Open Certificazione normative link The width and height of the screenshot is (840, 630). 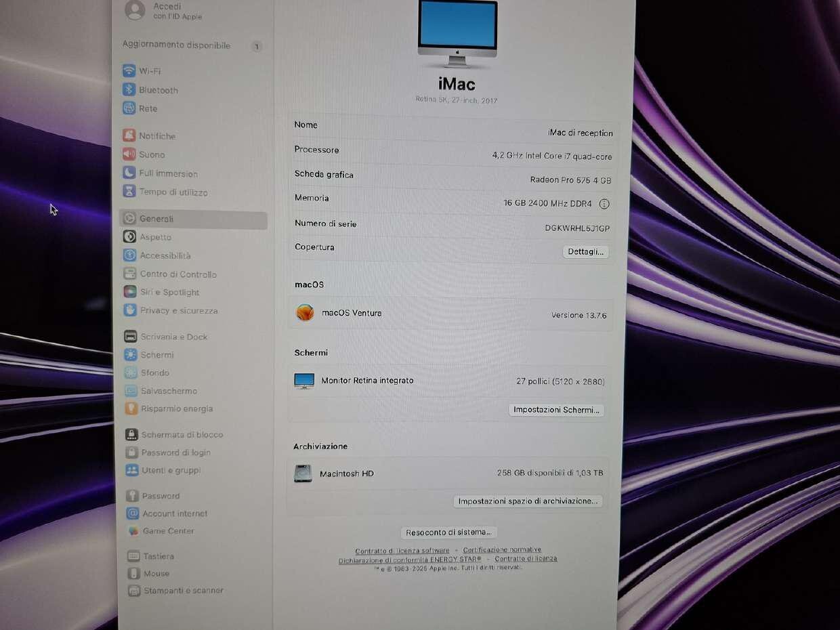[502, 550]
